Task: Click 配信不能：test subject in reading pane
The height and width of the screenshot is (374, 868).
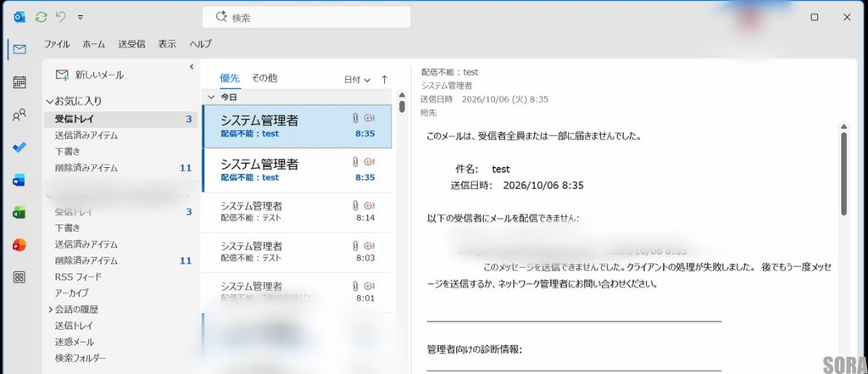Action: tap(449, 72)
